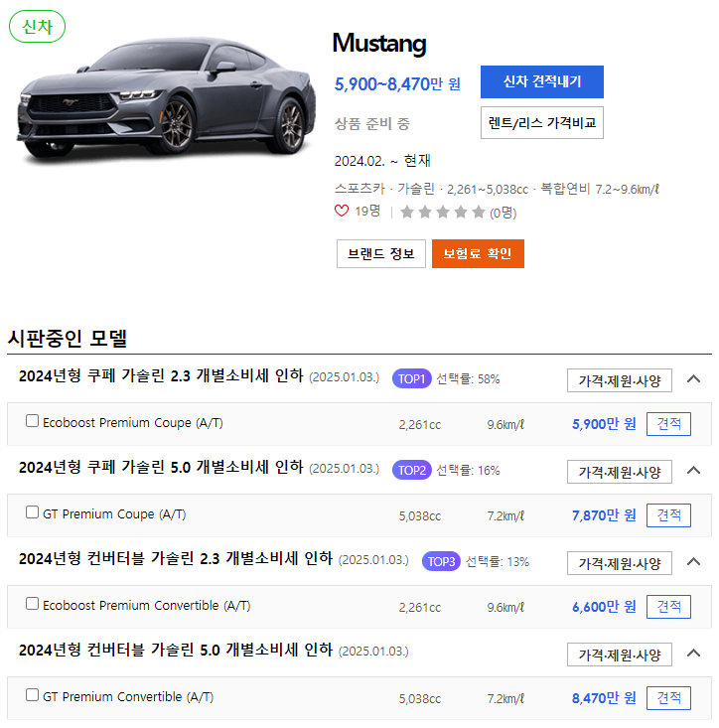
Task: Click the 2024년형 쿠페 가솔린 2.3 개별소비세 인하 heading
Action: tap(161, 375)
